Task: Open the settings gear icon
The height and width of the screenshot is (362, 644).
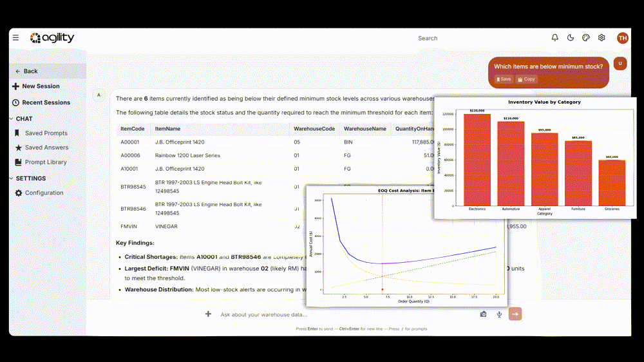Action: point(601,38)
